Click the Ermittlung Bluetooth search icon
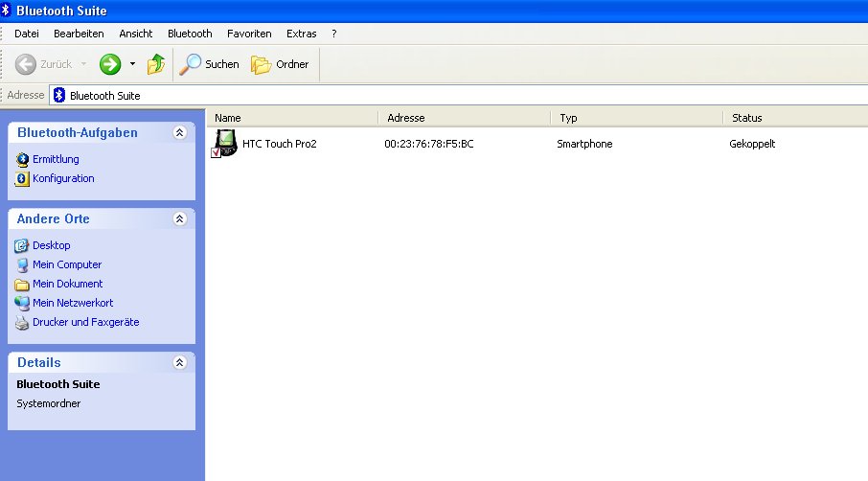The height and width of the screenshot is (481, 868). coord(22,159)
